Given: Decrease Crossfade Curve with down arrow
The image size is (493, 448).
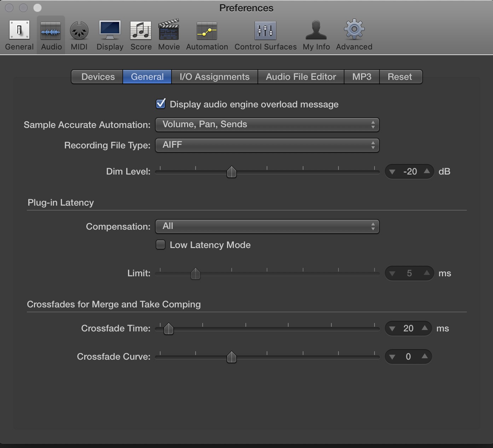Looking at the screenshot, I should tap(392, 357).
